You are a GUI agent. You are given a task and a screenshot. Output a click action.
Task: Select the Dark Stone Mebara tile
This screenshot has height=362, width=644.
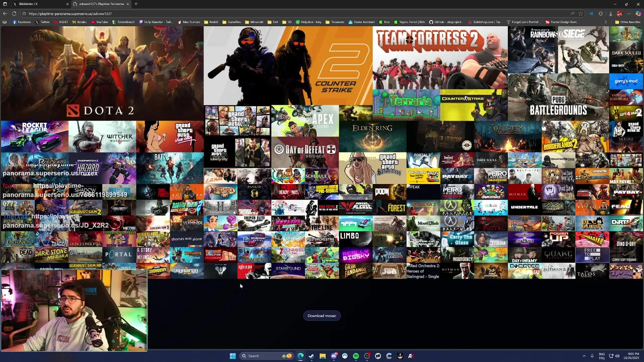coord(51,254)
